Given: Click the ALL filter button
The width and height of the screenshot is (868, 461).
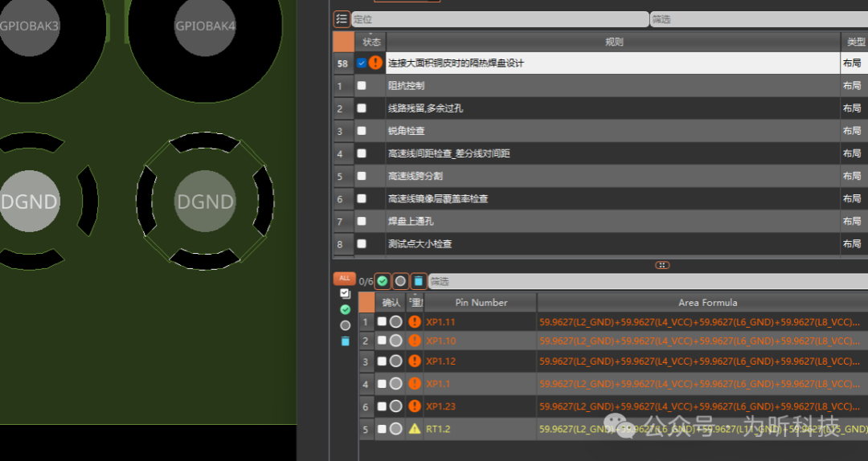Looking at the screenshot, I should tap(344, 278).
